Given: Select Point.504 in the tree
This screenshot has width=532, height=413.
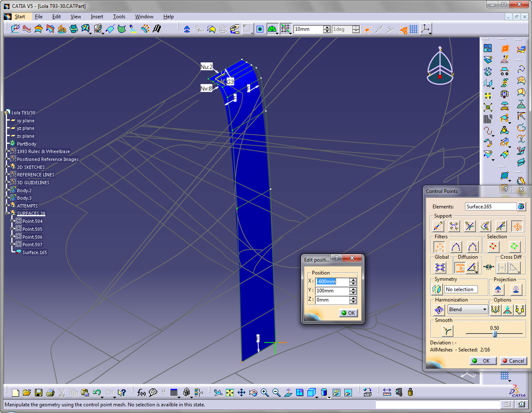Looking at the screenshot, I should 32,221.
